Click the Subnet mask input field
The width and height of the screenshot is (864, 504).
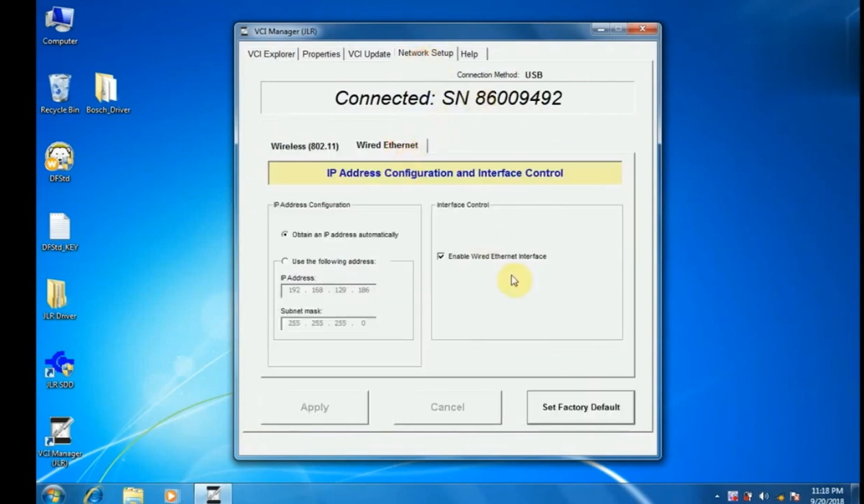tap(329, 323)
